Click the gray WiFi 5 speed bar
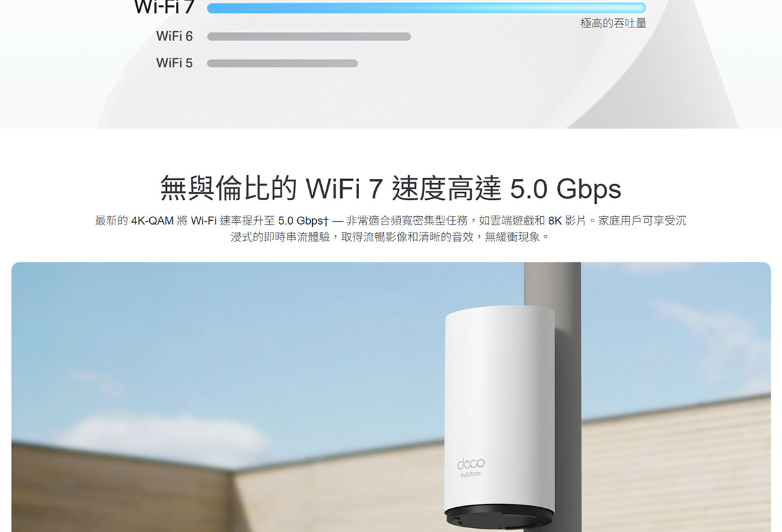782x532 pixels. coord(282,63)
